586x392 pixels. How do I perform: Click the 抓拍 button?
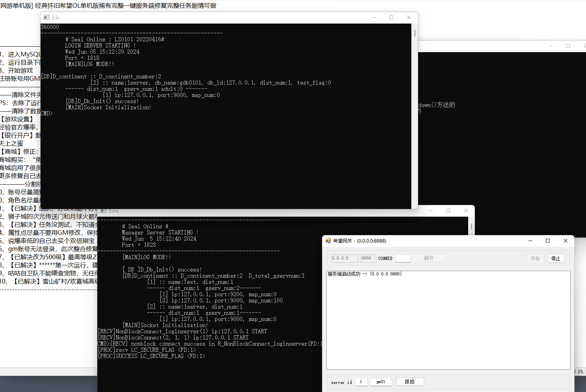click(409, 382)
